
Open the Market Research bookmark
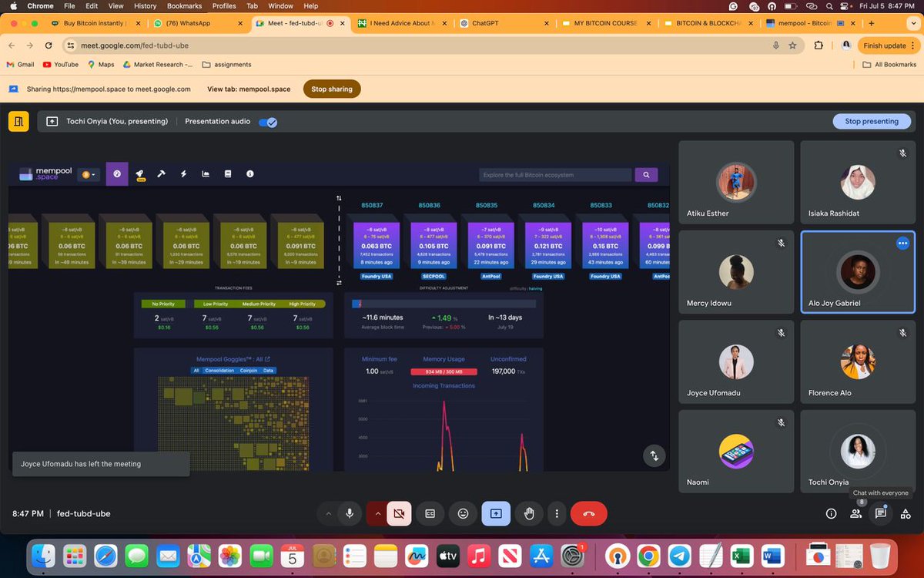pos(157,65)
